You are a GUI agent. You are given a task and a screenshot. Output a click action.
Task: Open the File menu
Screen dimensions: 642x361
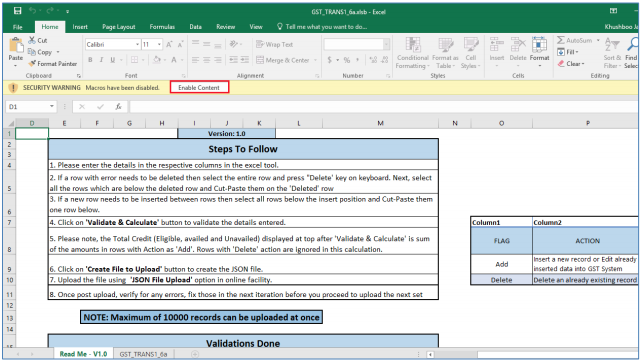pos(18,27)
